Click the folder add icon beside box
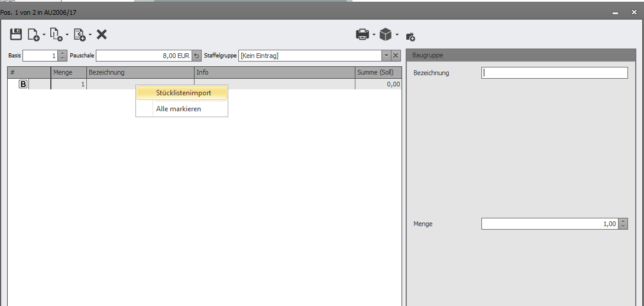644x306 pixels. coord(410,36)
